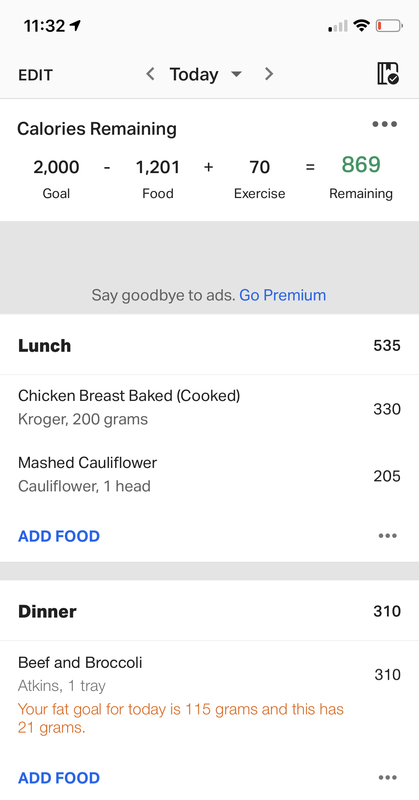
Task: Go to the previous day arrow
Action: 150,74
